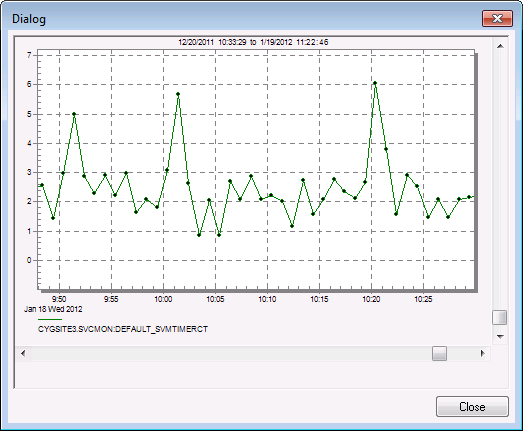Click the data point at value 5 near 9:51

pyautogui.click(x=74, y=114)
